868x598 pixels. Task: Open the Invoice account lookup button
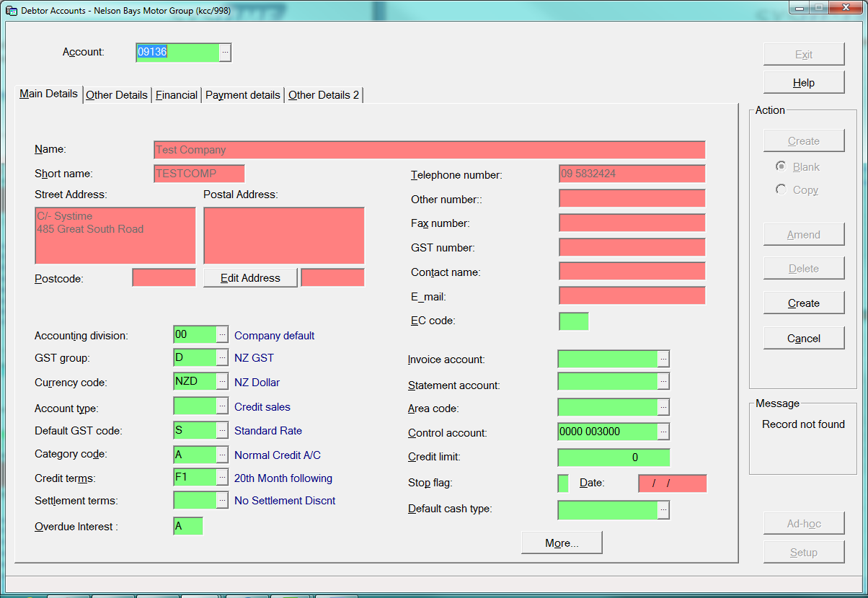click(663, 359)
